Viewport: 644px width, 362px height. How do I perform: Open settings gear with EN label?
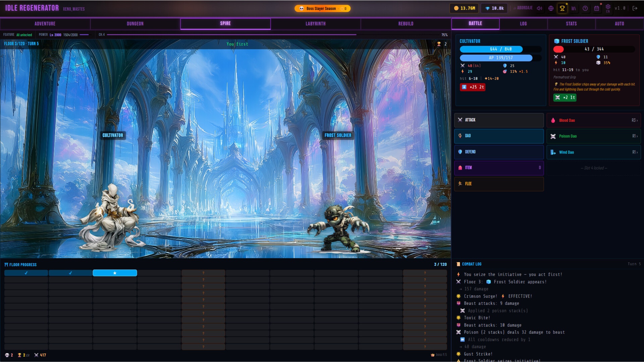(608, 8)
